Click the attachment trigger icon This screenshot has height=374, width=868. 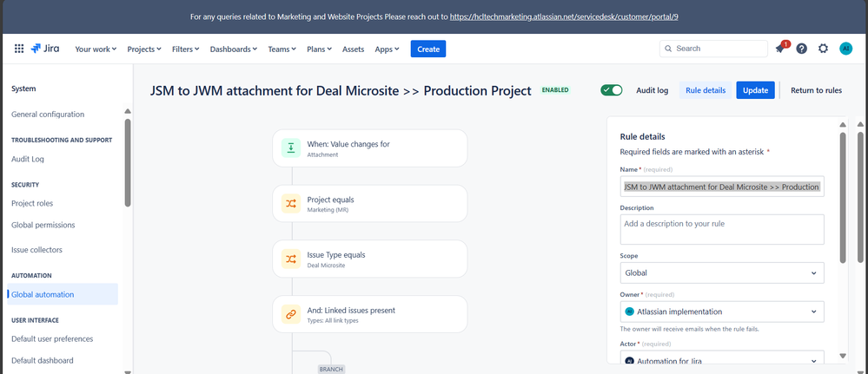click(x=291, y=148)
